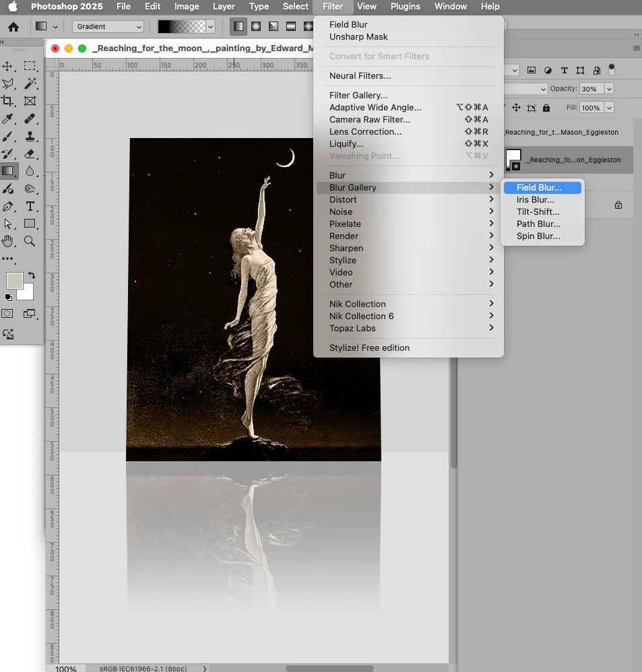Open the Layers panel hamburger menu
Viewport: 642px width, 672px height.
point(637,48)
